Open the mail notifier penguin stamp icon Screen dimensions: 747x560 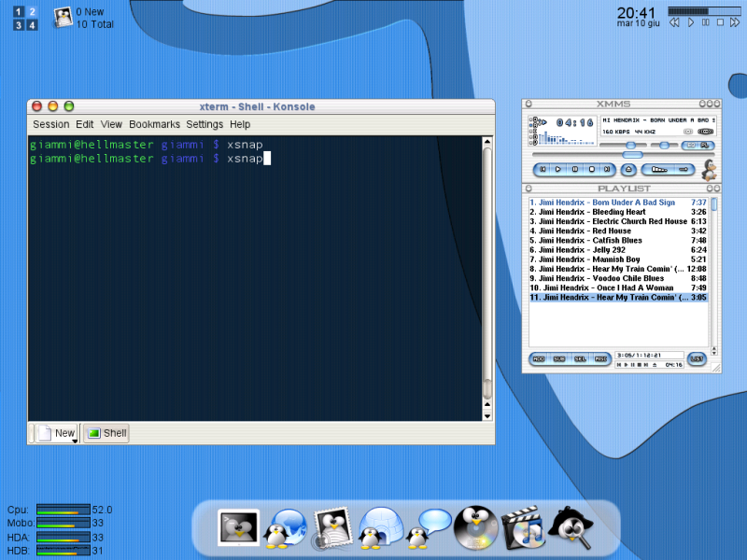tap(63, 18)
